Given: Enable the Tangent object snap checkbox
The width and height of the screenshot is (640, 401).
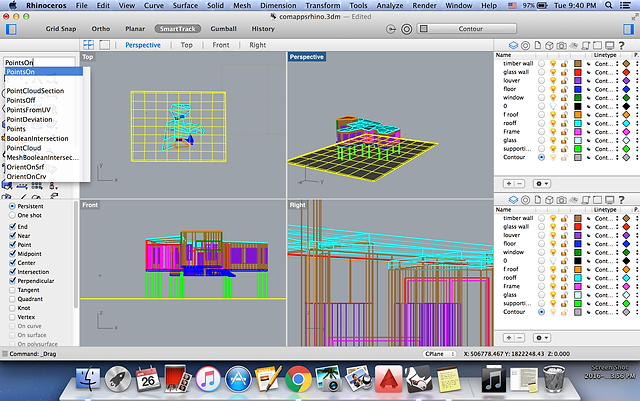Looking at the screenshot, I should click(x=11, y=290).
